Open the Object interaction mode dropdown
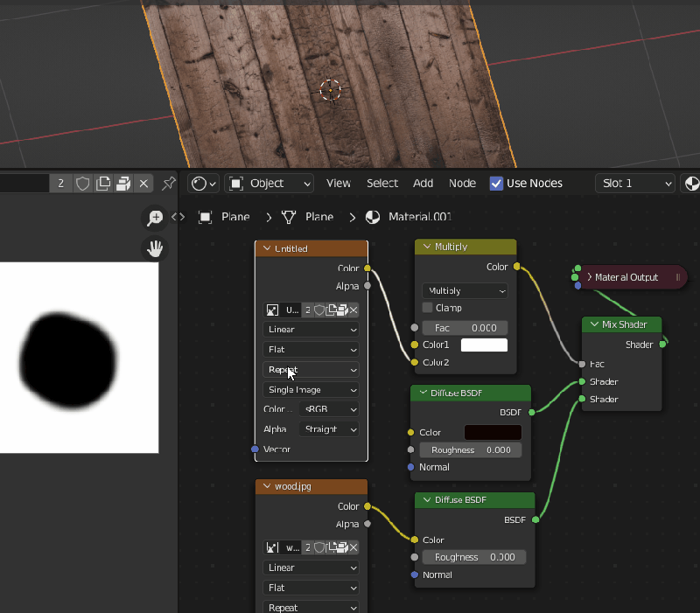The width and height of the screenshot is (700, 613). point(269,183)
